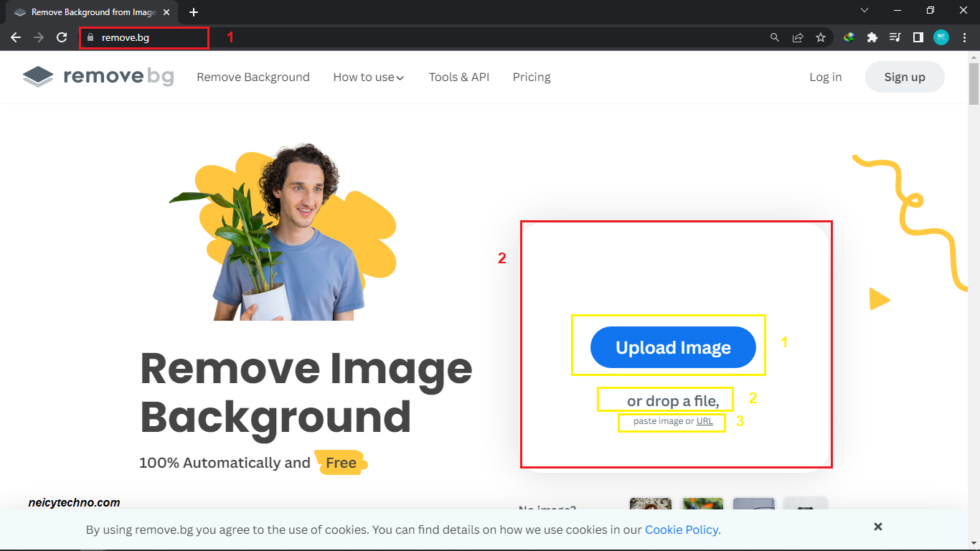Click the highlighted word Free

341,463
